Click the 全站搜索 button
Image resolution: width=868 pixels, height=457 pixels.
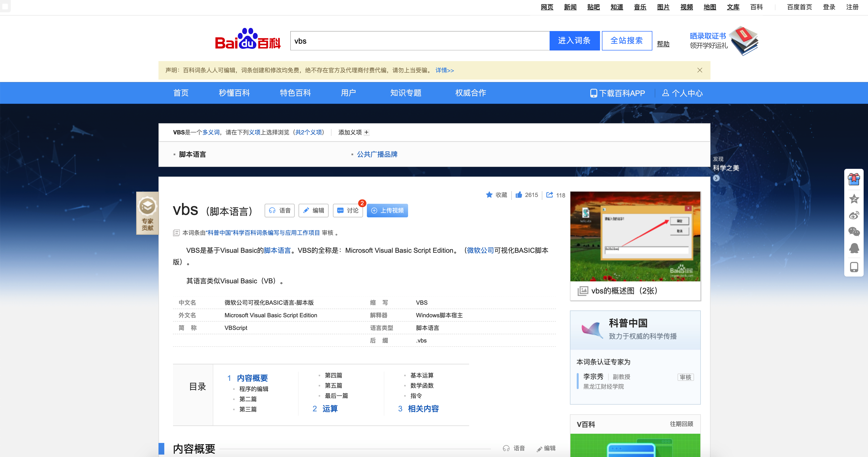tap(627, 41)
